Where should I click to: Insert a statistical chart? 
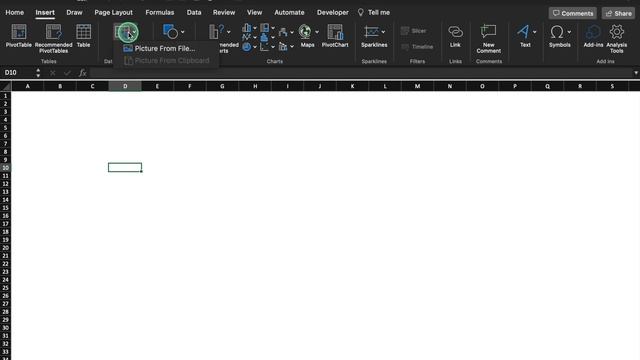(264, 37)
